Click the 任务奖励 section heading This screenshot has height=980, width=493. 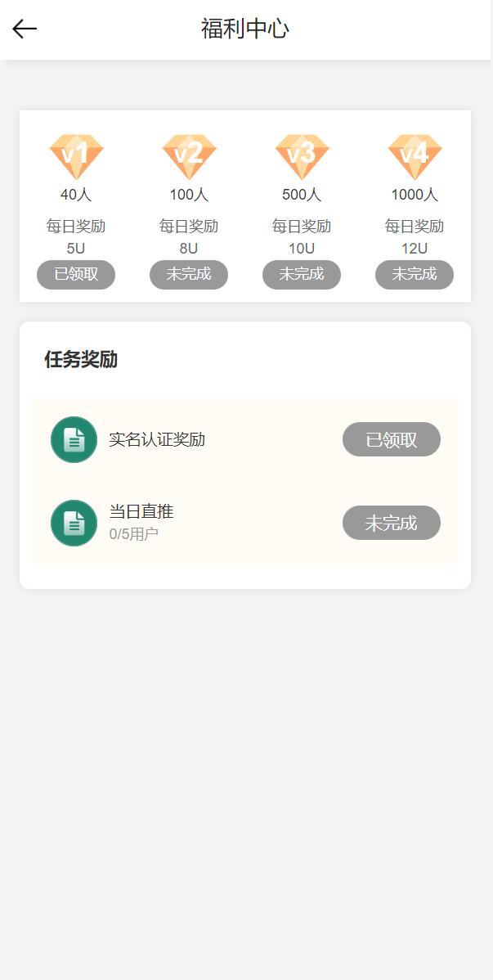(x=80, y=360)
